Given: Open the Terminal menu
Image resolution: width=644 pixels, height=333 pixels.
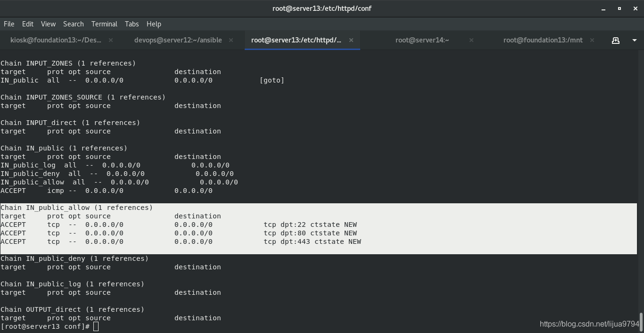Looking at the screenshot, I should (104, 24).
